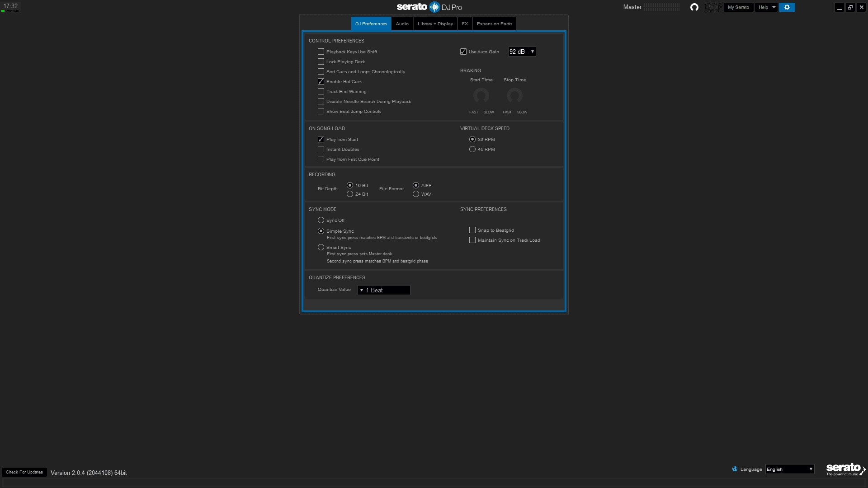Click the braking Start Time knob
The image size is (868, 488).
coord(481,96)
